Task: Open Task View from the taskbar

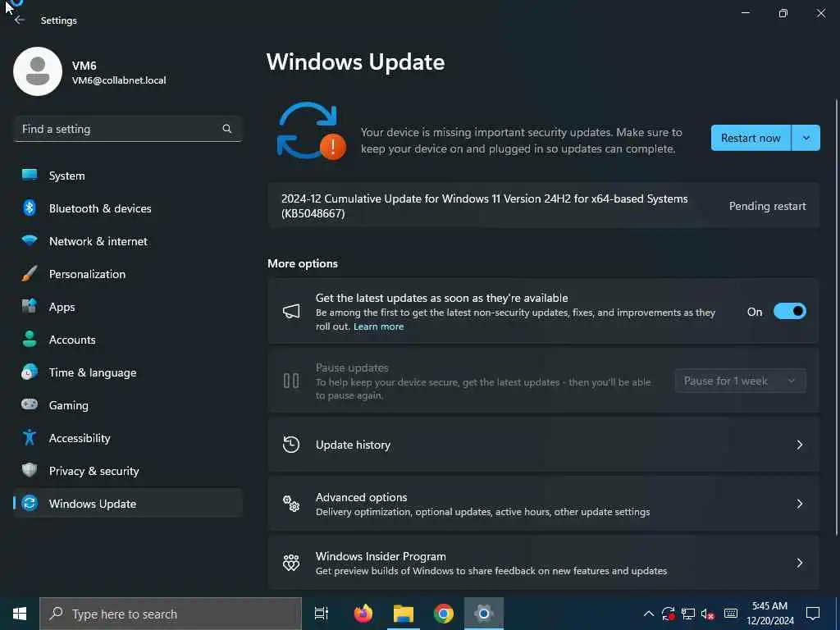Action: (x=322, y=614)
